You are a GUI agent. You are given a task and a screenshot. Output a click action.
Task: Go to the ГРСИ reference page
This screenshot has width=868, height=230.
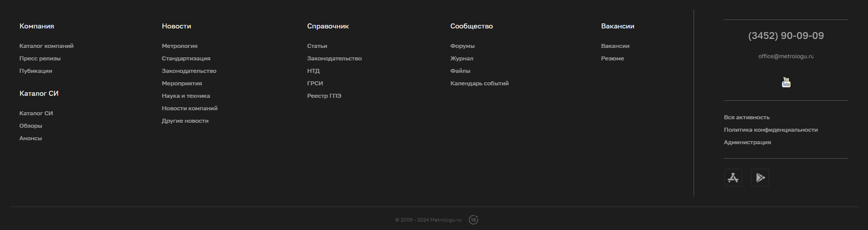315,83
